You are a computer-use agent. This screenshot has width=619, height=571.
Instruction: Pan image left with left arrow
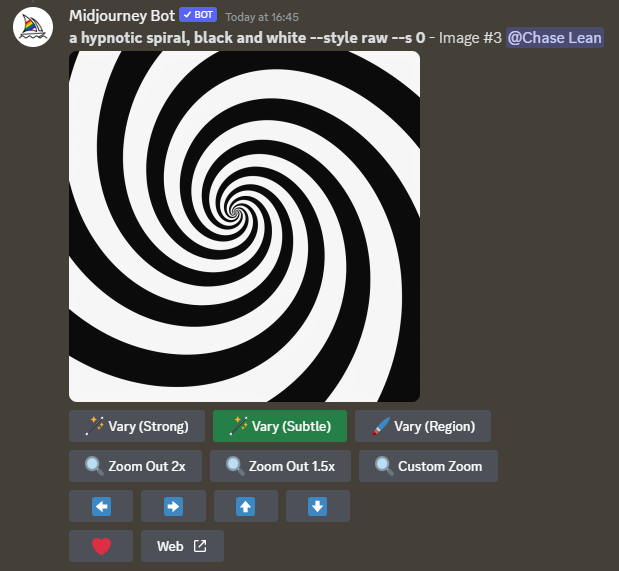(x=101, y=506)
